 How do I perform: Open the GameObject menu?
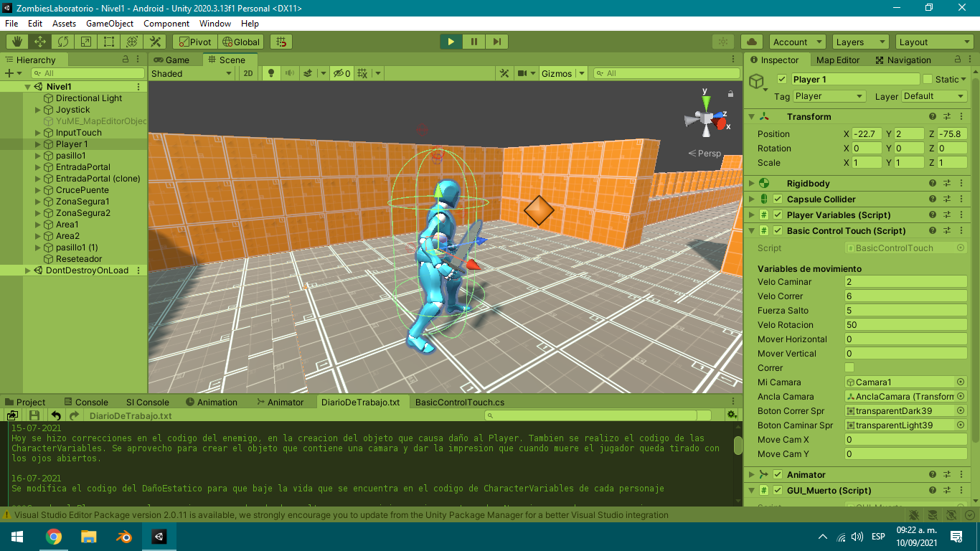tap(110, 24)
